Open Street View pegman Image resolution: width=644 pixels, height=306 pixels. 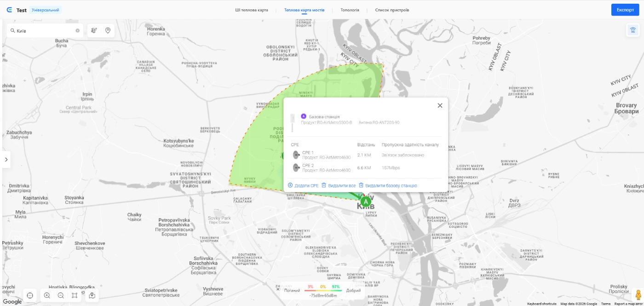(638, 294)
